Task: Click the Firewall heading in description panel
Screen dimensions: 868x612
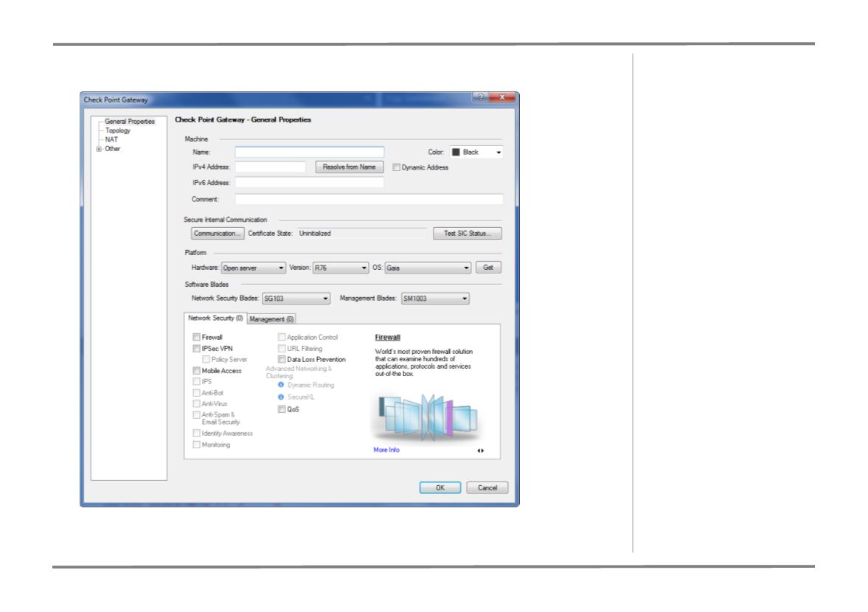Action: click(387, 338)
